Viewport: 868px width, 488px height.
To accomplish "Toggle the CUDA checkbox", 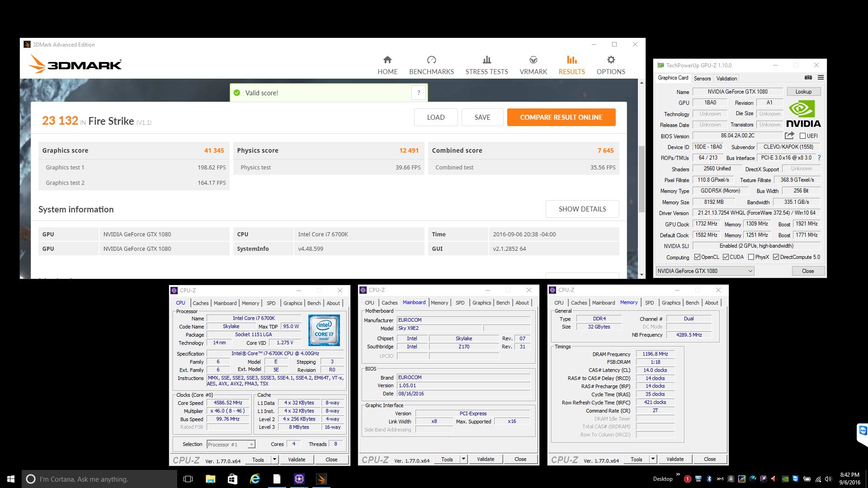I will click(x=726, y=257).
